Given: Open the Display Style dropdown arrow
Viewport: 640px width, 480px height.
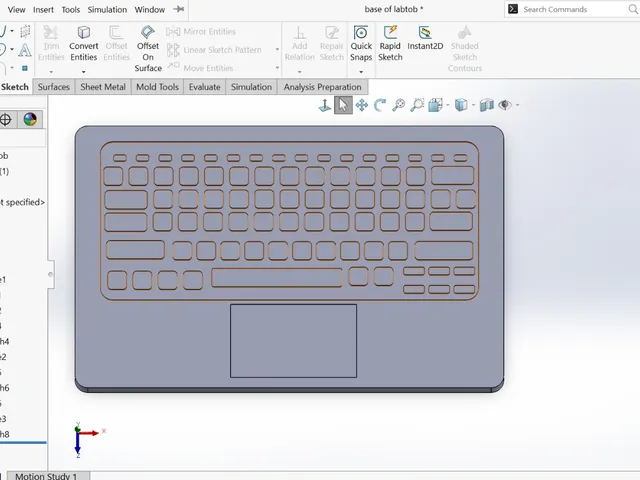Looking at the screenshot, I should pos(473,105).
